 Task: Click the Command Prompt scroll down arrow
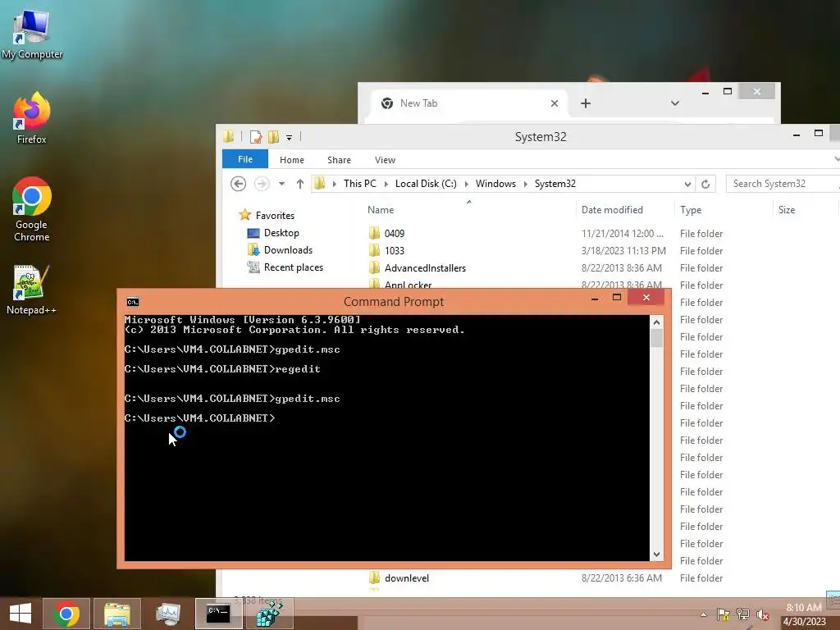point(656,555)
